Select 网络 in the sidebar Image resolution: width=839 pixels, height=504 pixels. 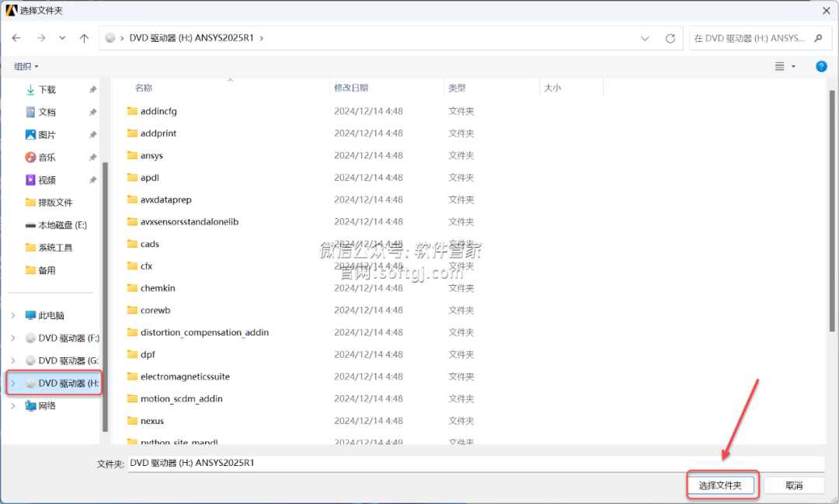[47, 405]
